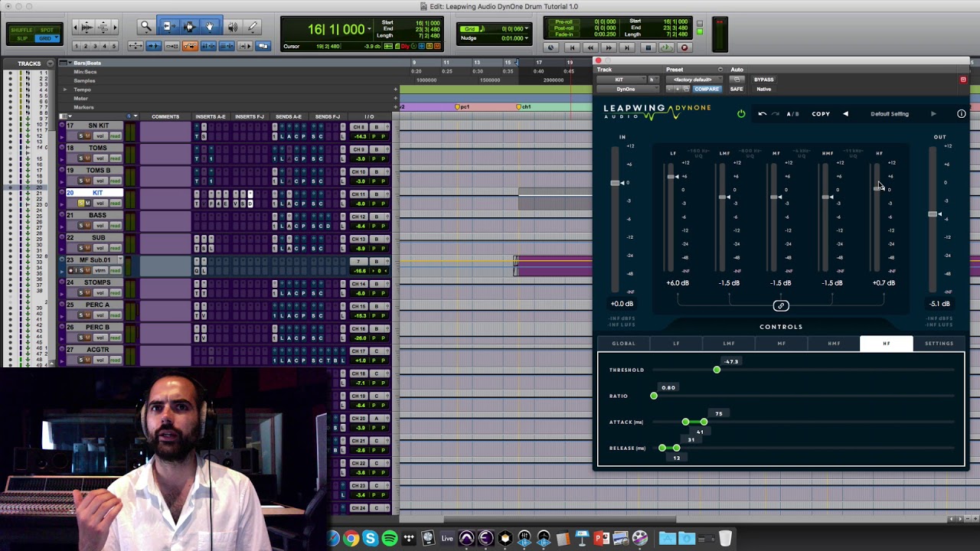980x551 pixels.
Task: Toggle Grid edit mode
Action: click(x=47, y=37)
